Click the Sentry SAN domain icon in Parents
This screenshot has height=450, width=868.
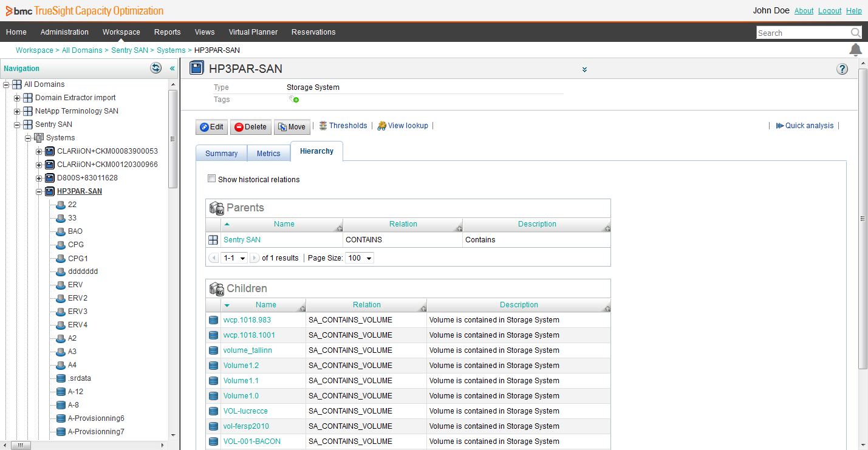click(x=213, y=240)
